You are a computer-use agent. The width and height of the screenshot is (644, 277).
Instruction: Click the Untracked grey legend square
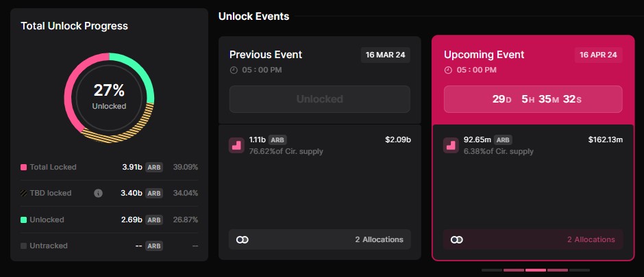point(24,246)
